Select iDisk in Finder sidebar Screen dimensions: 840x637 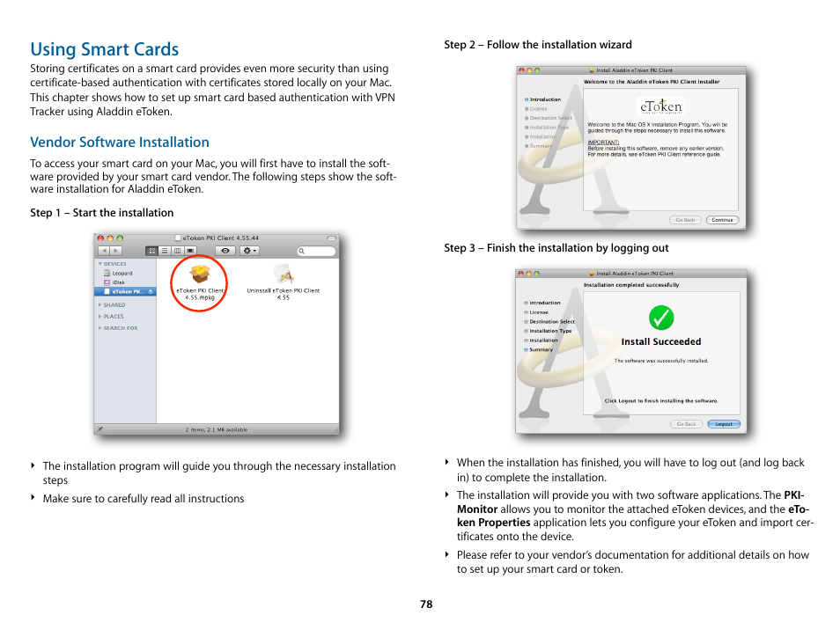coord(114,282)
